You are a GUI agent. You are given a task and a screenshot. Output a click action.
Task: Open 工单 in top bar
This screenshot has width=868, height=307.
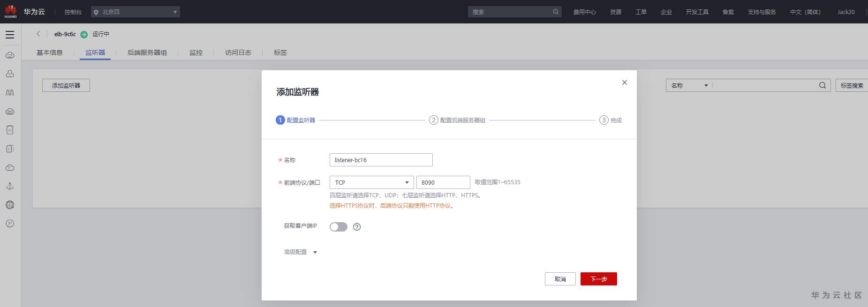641,12
